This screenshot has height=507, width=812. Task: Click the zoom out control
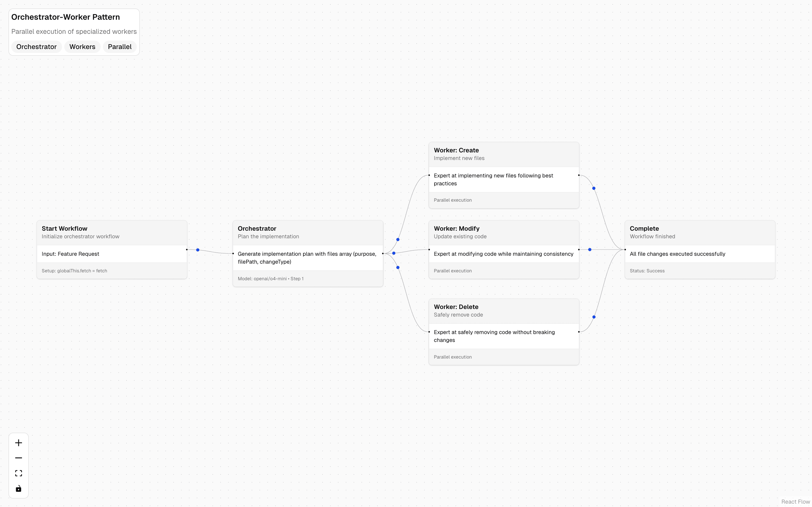click(x=18, y=457)
